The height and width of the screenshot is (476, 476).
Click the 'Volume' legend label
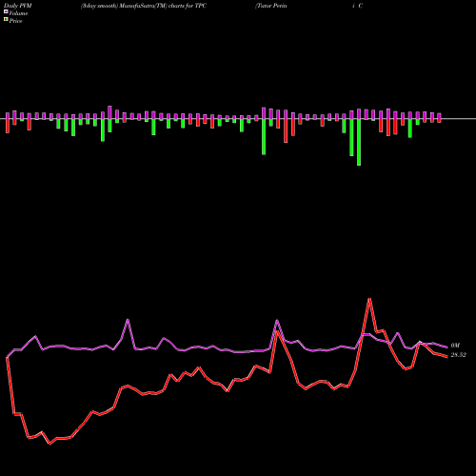pyautogui.click(x=18, y=13)
